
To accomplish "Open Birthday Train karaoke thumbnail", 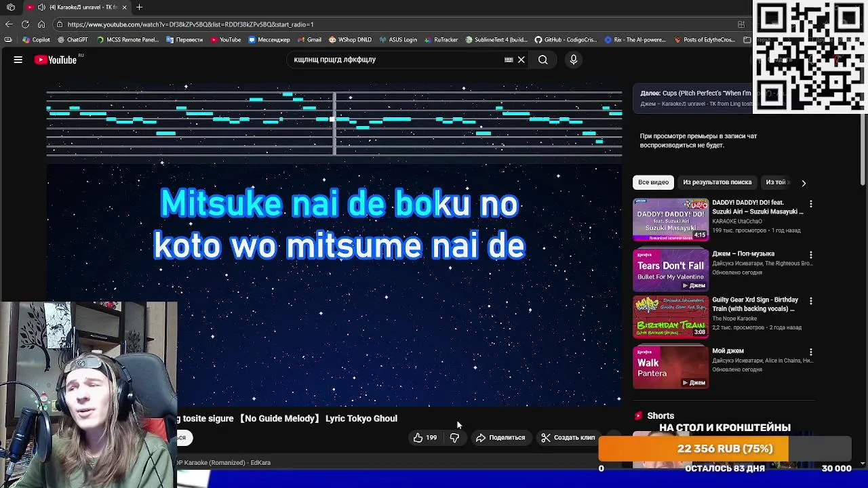I will (x=671, y=317).
